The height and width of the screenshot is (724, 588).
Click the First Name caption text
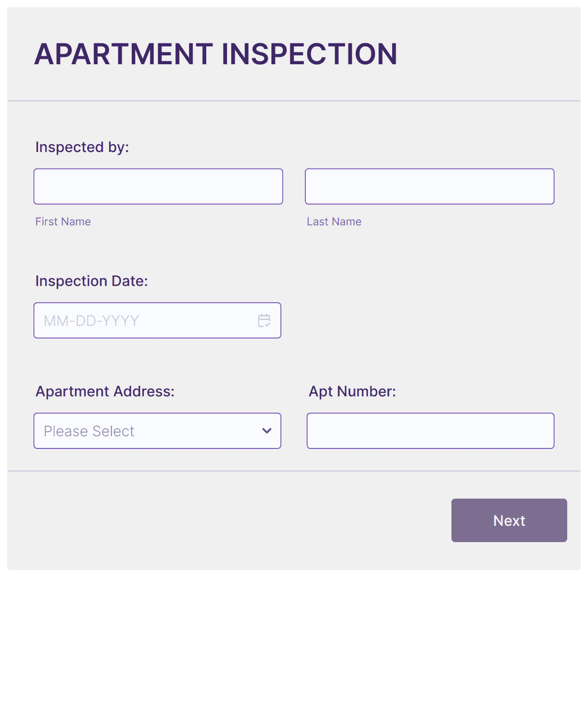coord(63,221)
